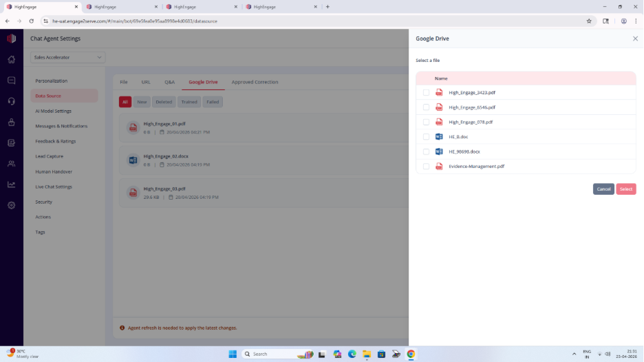The width and height of the screenshot is (644, 362).
Task: Bookmark this page with star icon
Action: 588,21
